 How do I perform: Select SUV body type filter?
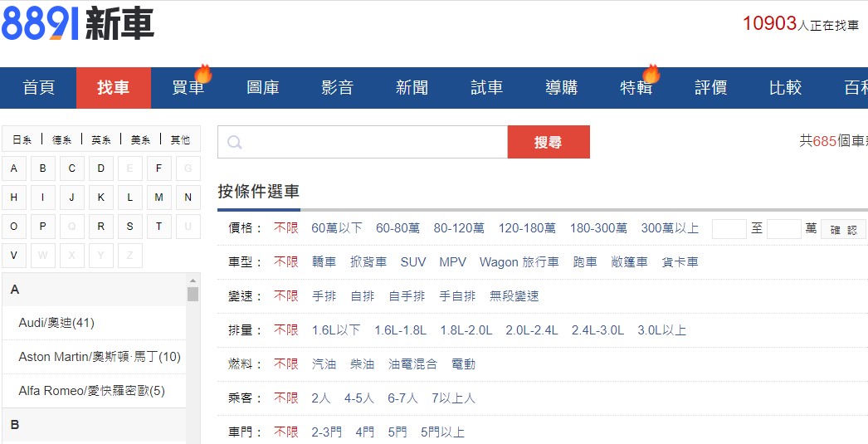[x=412, y=262]
